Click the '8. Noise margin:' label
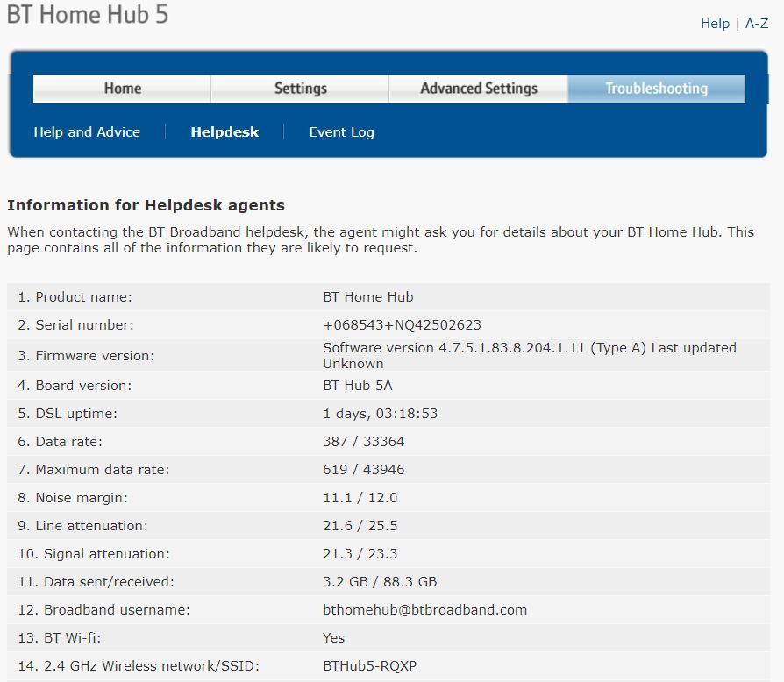The image size is (784, 682). pos(73,497)
